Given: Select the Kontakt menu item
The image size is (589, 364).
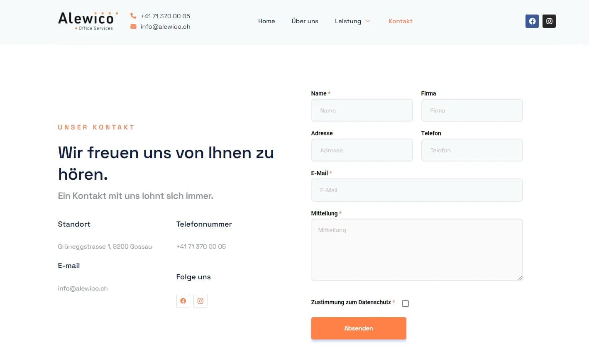Looking at the screenshot, I should [x=401, y=21].
